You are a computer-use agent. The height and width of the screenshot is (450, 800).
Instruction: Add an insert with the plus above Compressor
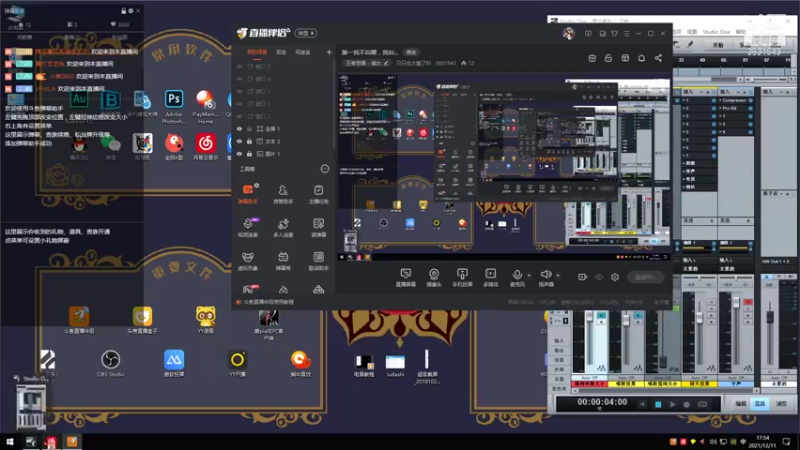click(744, 92)
